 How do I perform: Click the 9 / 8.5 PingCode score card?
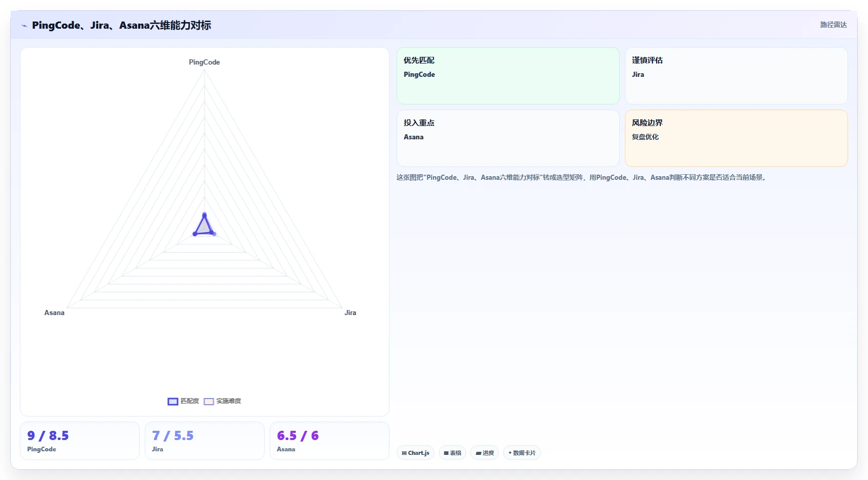click(80, 441)
